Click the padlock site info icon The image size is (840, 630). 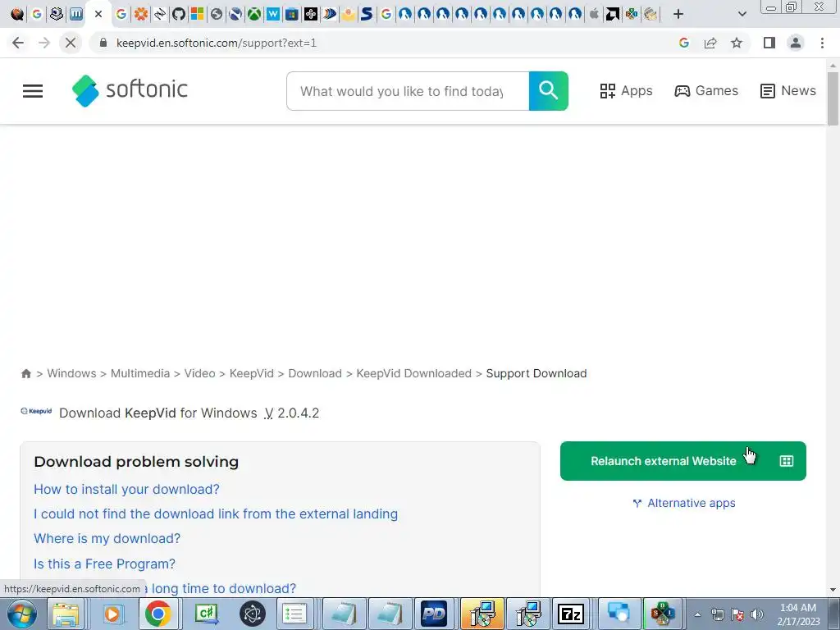coord(103,43)
